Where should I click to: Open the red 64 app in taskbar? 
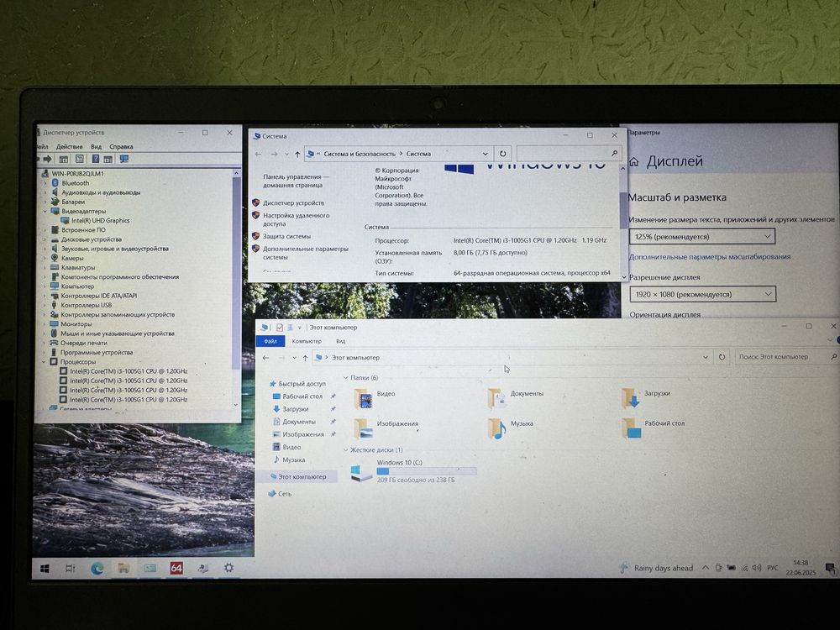pyautogui.click(x=176, y=568)
